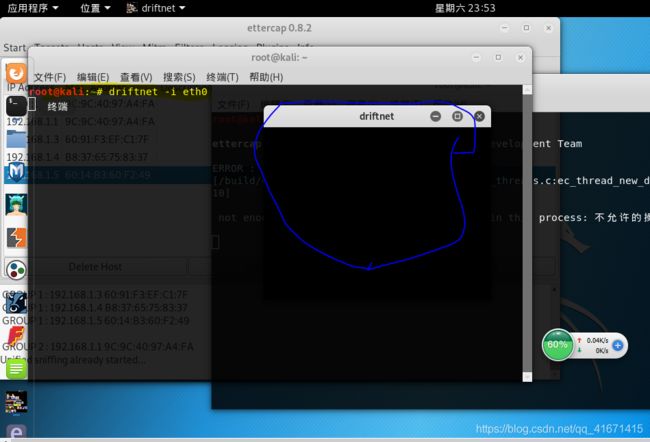Click the terminal vertical scrollbar track
The height and width of the screenshot is (442, 650).
[x=527, y=233]
